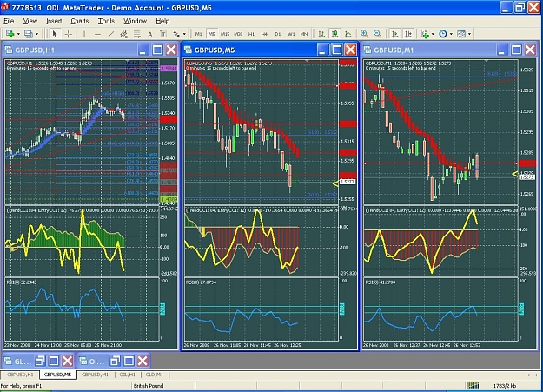Open the File menu

click(x=9, y=21)
